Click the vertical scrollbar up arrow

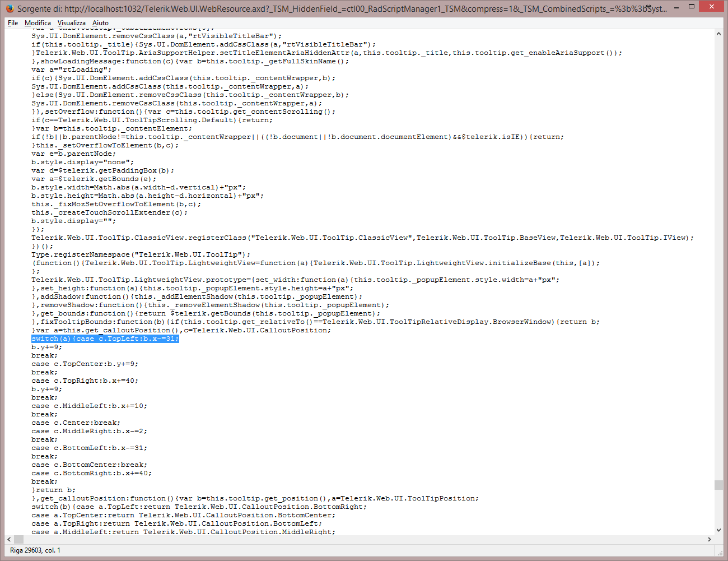718,34
